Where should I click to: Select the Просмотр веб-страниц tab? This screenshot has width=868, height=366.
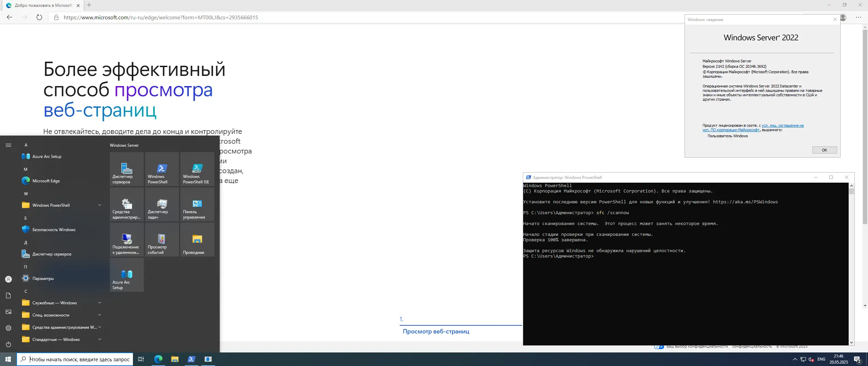coord(436,331)
